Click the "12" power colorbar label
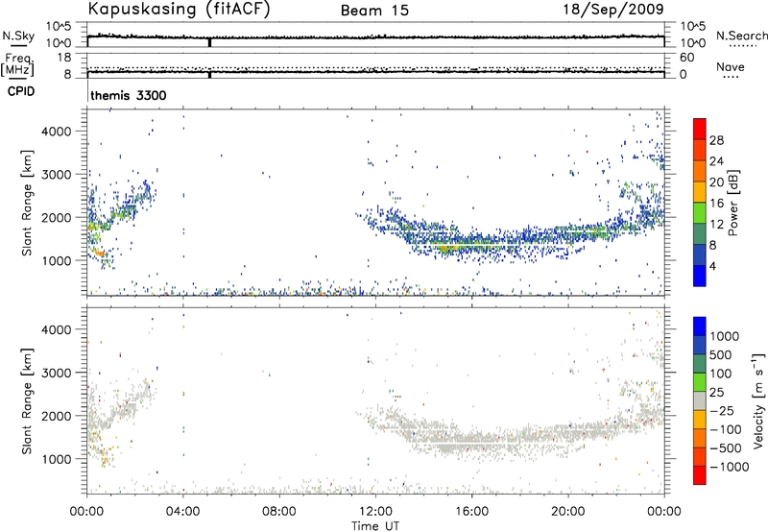This screenshot has height=532, width=768. 716,225
